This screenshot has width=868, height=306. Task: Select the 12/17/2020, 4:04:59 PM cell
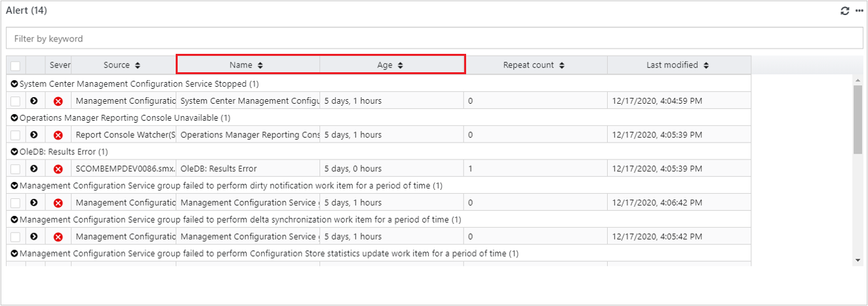679,101
